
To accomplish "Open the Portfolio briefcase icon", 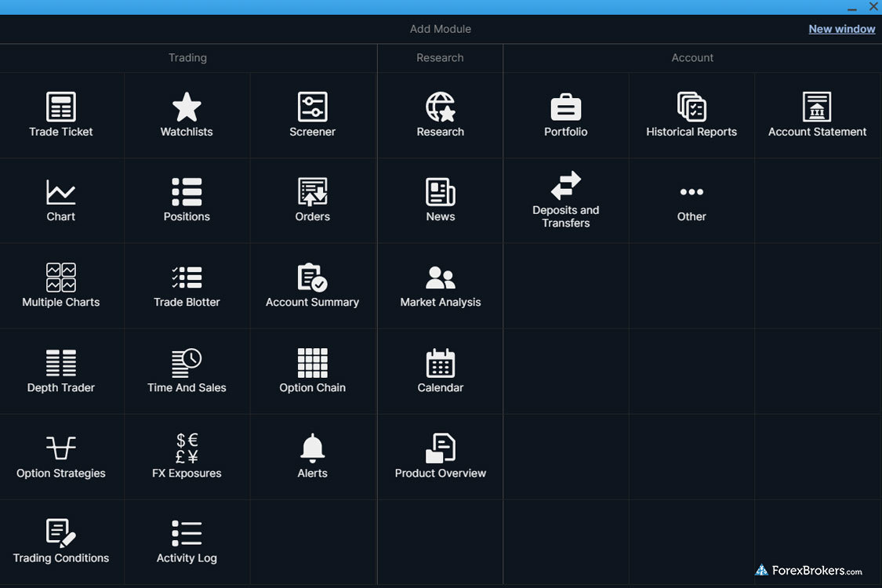I will click(x=565, y=107).
